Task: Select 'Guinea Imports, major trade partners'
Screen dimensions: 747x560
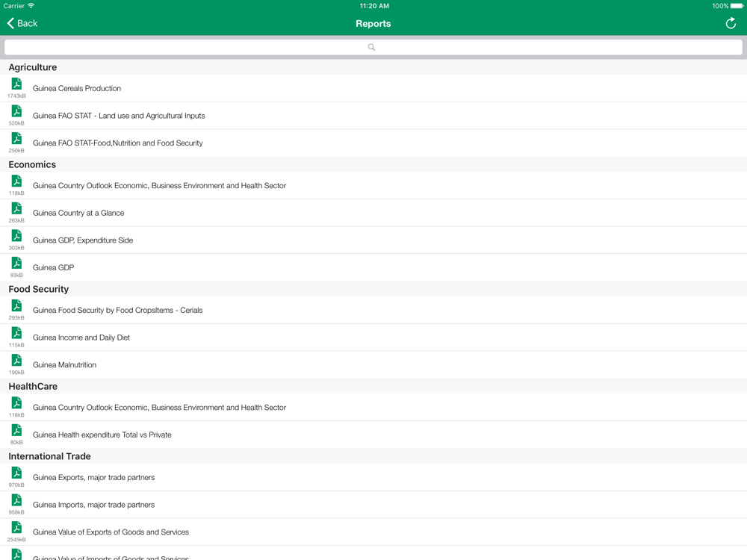Action: 93,505
